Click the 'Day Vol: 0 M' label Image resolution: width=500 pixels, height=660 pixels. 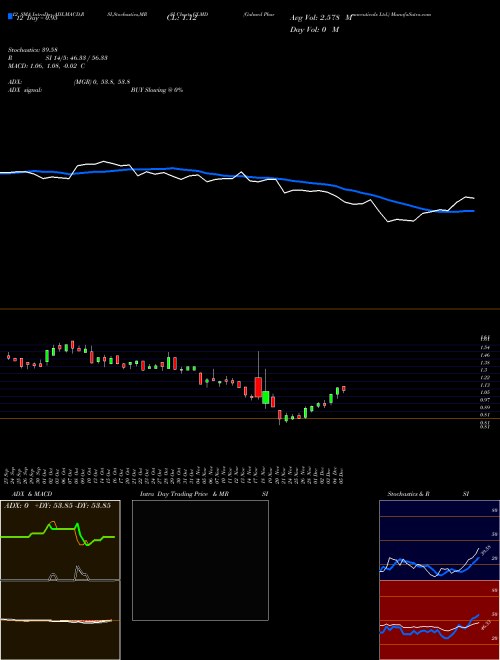coord(314,29)
